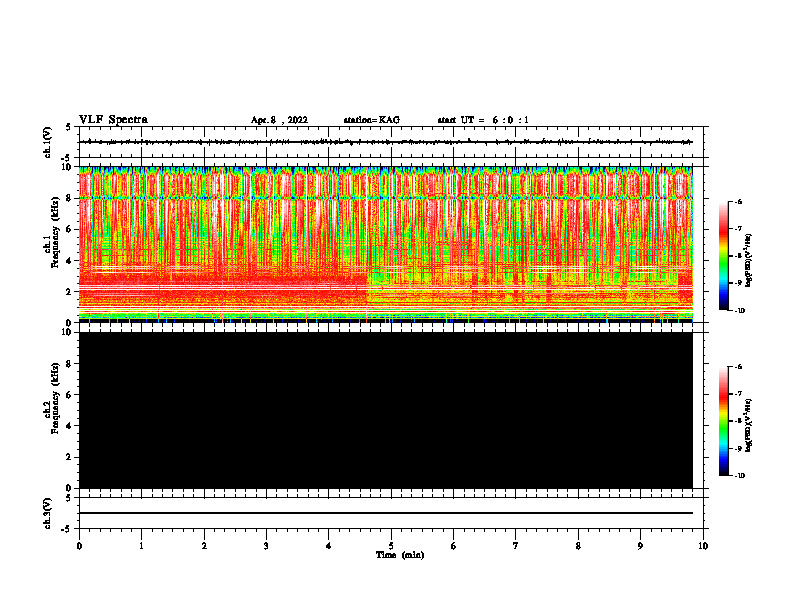The image size is (792, 612).
Task: Click time-axis tick label "2"
Action: [x=204, y=546]
